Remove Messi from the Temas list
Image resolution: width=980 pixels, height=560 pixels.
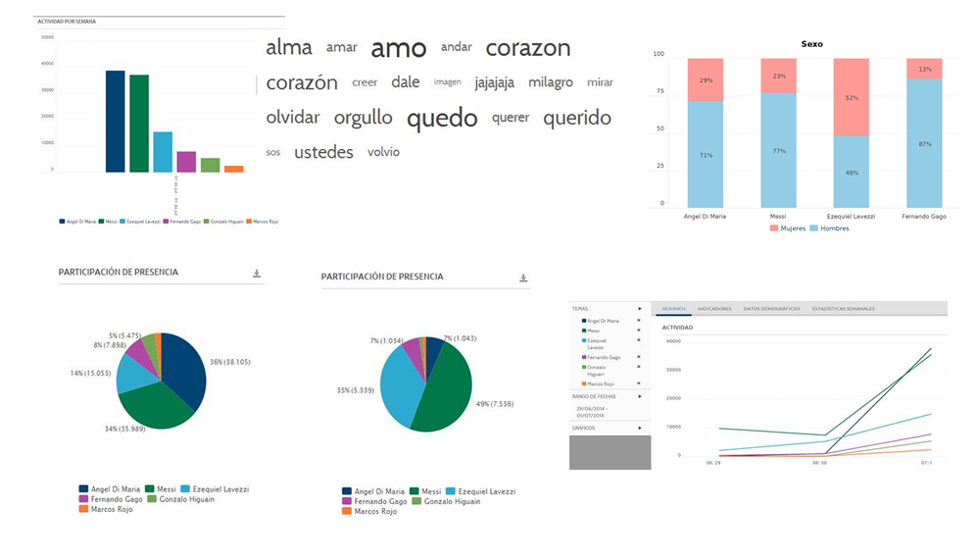(639, 331)
